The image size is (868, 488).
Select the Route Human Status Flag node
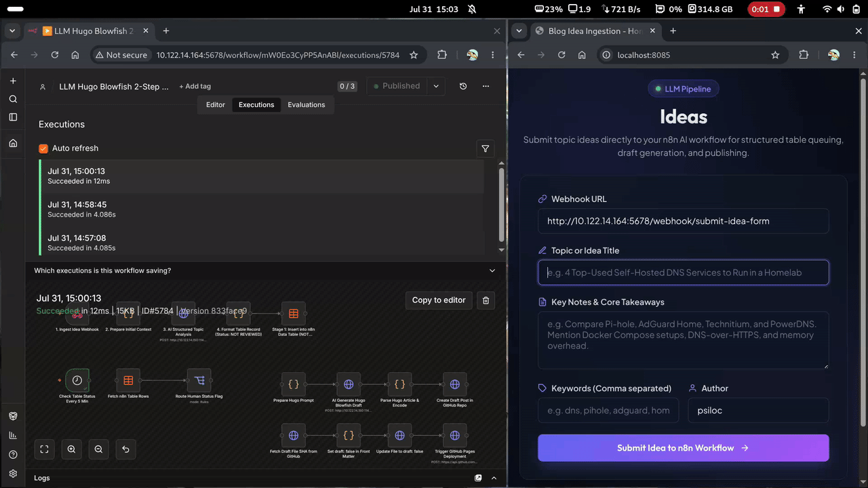coord(199,381)
